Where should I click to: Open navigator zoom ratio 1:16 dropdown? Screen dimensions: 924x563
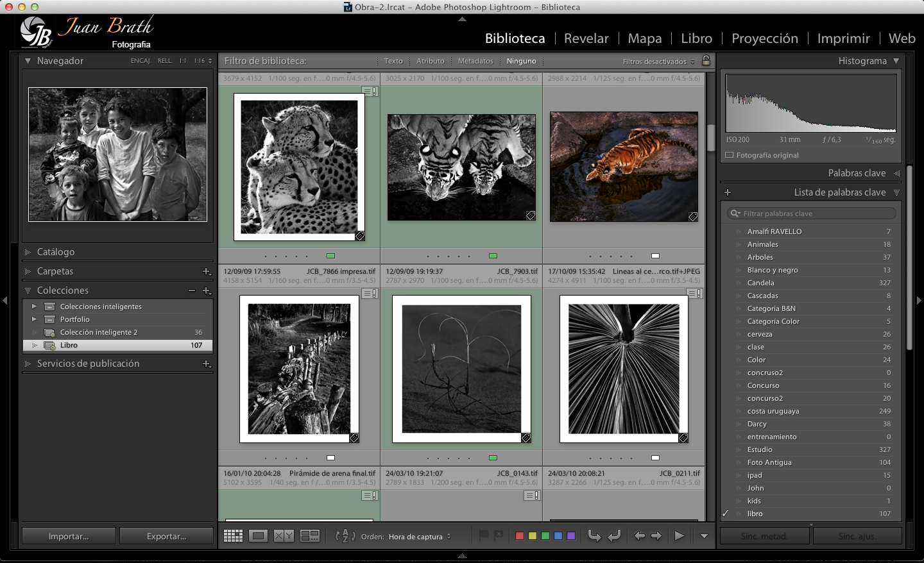[x=203, y=61]
